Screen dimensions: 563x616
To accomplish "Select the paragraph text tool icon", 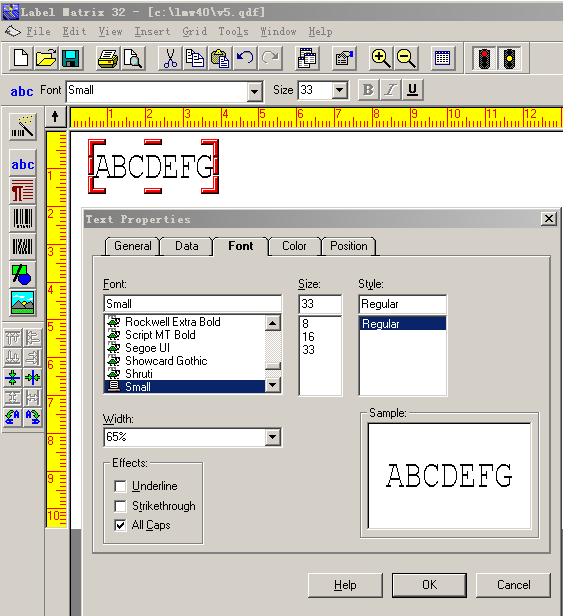I will [x=22, y=191].
